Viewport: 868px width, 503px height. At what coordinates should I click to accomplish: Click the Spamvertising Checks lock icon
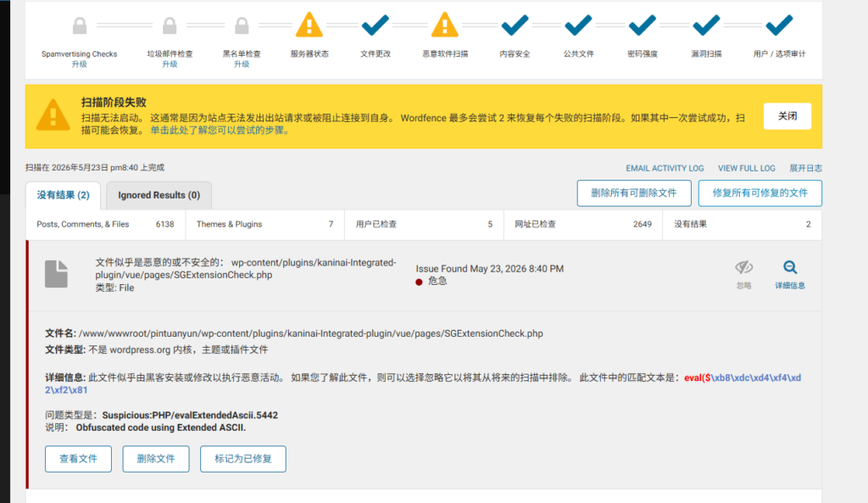click(80, 25)
